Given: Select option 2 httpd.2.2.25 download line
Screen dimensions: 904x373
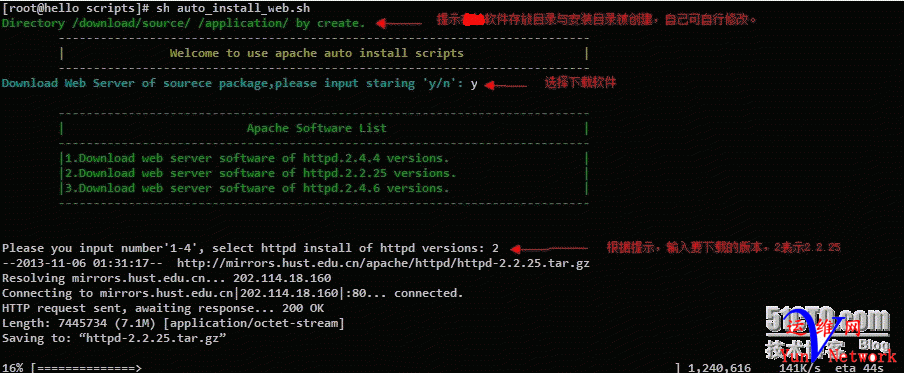Looking at the screenshot, I should click(x=260, y=173).
